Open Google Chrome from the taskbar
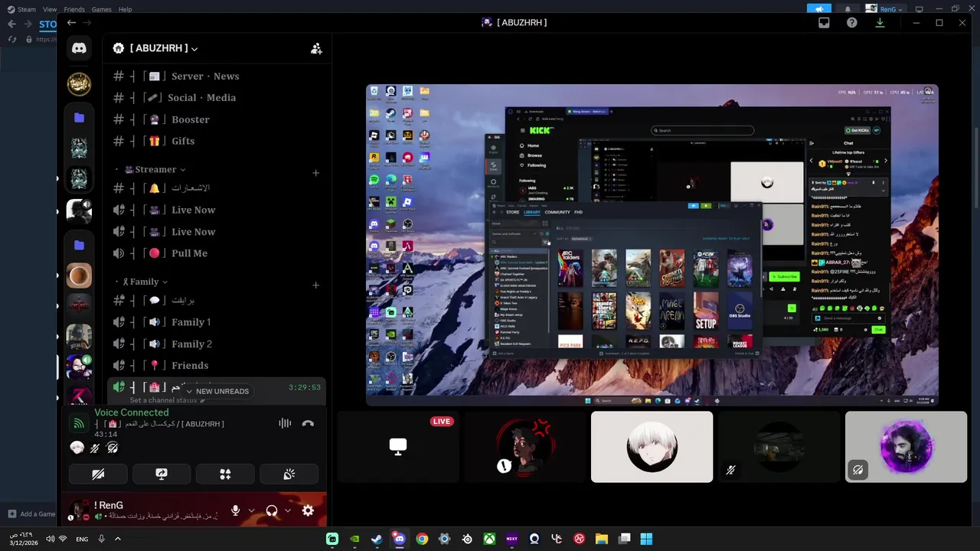 pos(422,539)
